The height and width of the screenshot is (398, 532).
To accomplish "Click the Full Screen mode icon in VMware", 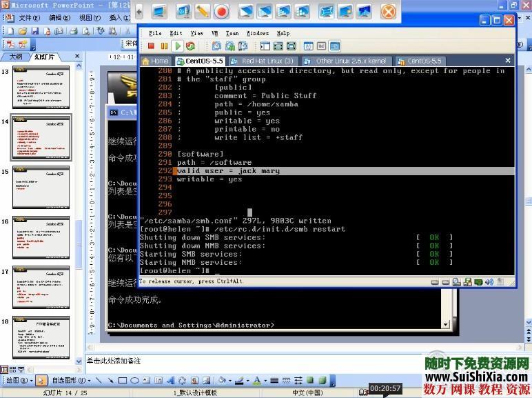I will tap(278, 46).
